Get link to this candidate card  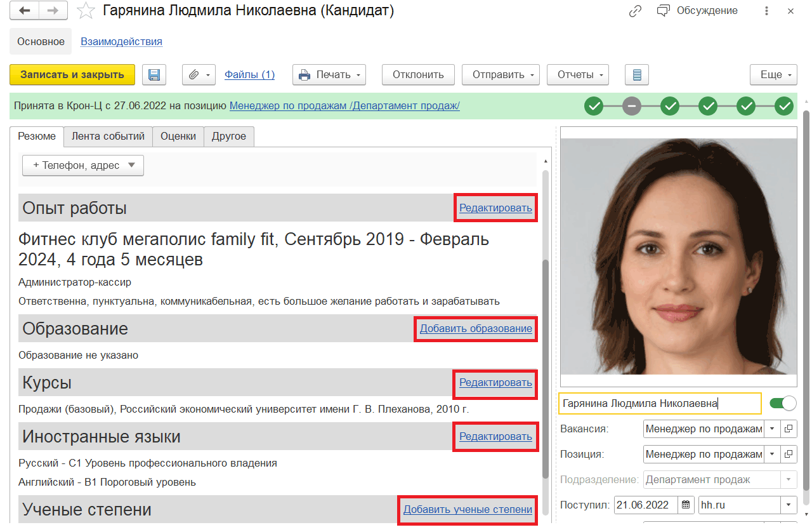click(635, 11)
